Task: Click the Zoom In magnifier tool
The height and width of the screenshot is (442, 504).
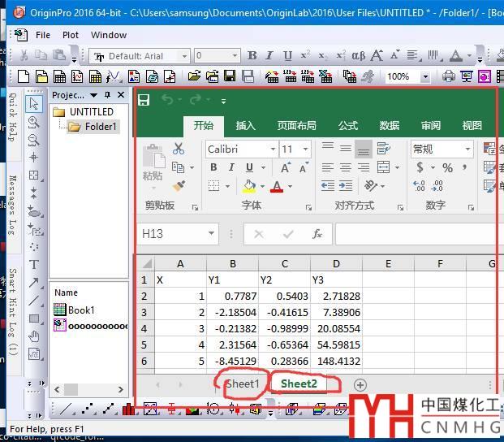Action: 34,122
